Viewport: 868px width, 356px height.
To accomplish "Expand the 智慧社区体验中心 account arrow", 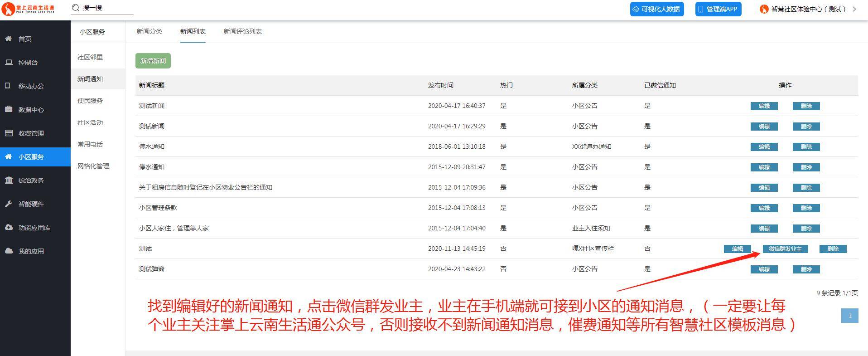I will [854, 9].
